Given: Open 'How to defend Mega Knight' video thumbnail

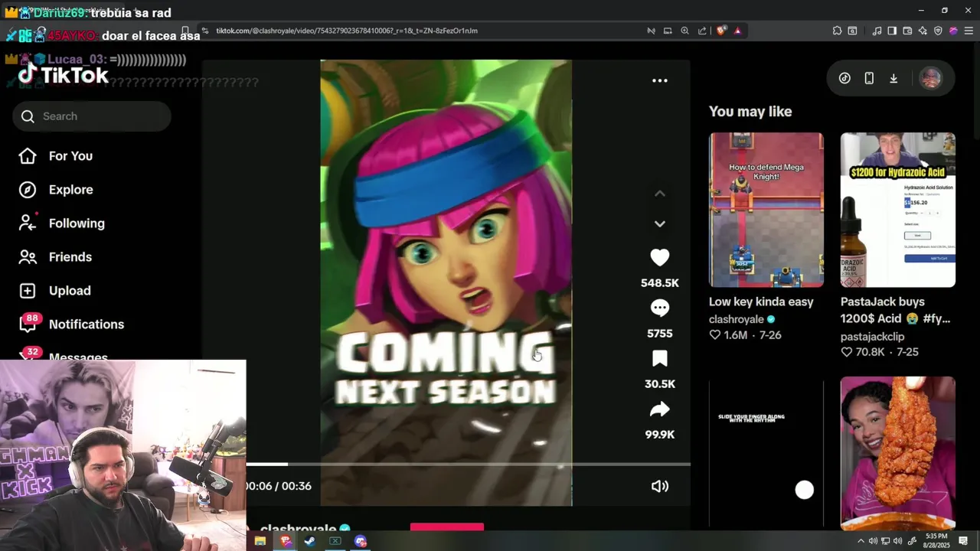Looking at the screenshot, I should (x=766, y=210).
